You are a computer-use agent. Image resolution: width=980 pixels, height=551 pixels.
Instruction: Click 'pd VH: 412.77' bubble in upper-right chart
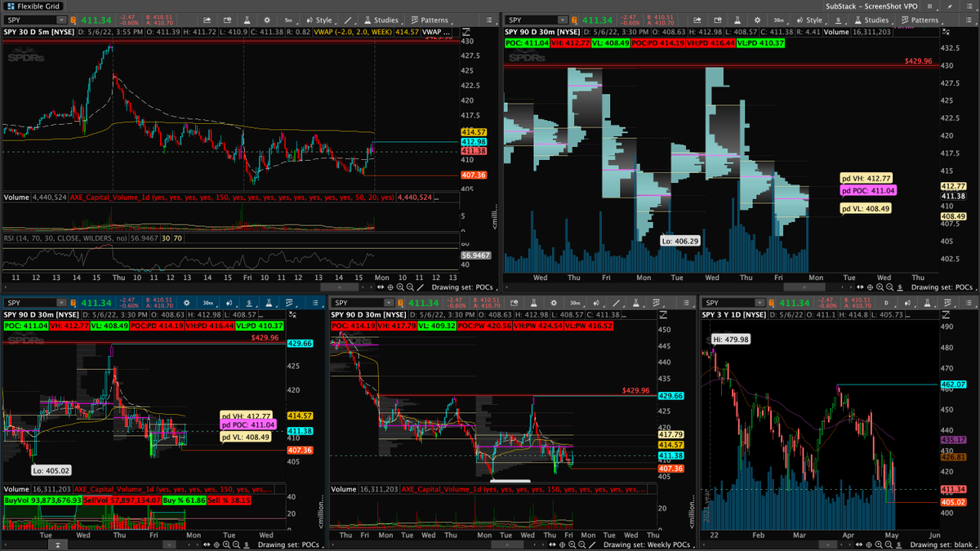[x=867, y=177]
